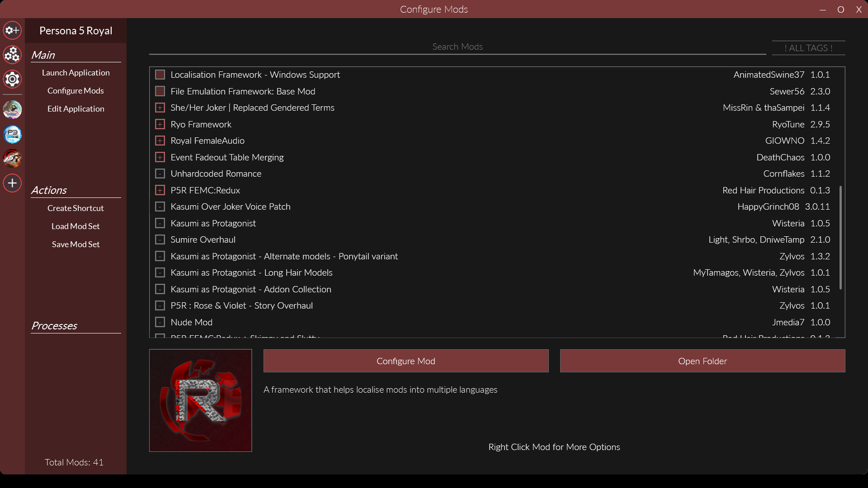Click the author name DeathChaos
868x488 pixels.
781,157
